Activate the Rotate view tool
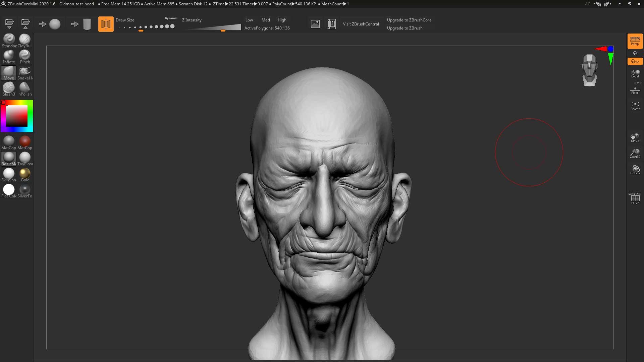 pyautogui.click(x=635, y=170)
